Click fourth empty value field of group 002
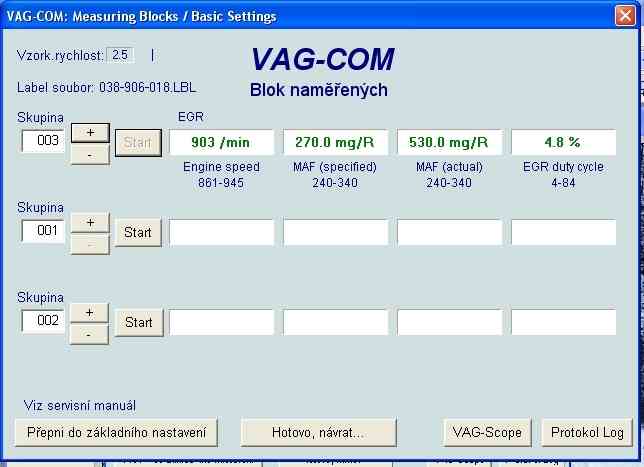This screenshot has height=467, width=644. pos(564,322)
